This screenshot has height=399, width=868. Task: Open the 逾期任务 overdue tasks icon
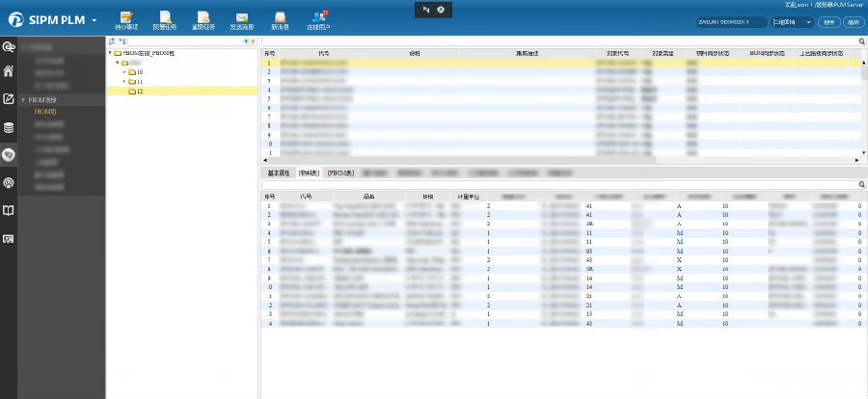click(203, 20)
